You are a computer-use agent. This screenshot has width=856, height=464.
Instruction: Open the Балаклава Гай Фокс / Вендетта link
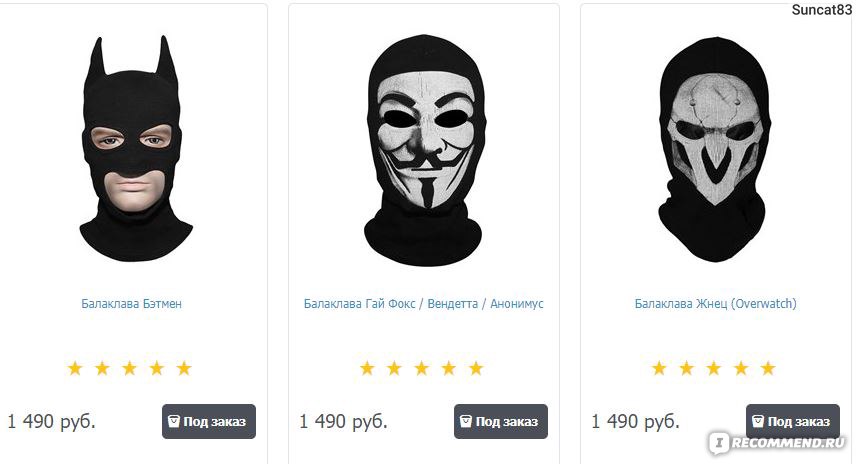click(x=424, y=304)
